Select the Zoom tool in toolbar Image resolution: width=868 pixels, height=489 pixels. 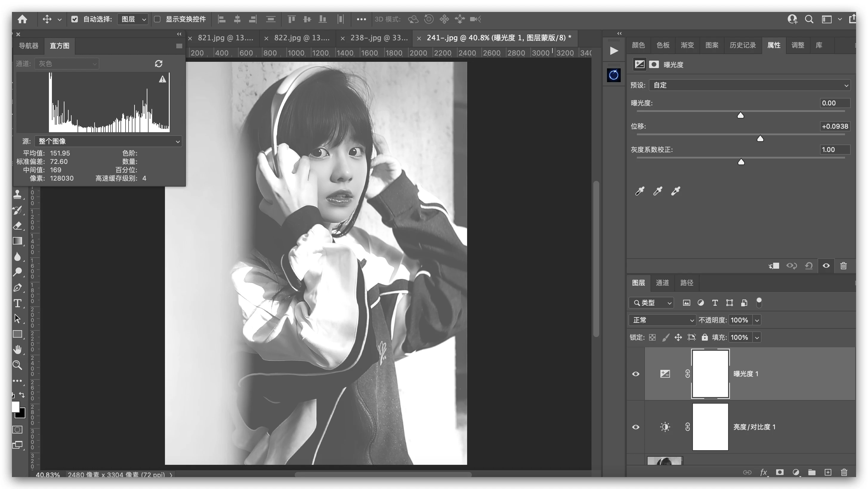[18, 365]
